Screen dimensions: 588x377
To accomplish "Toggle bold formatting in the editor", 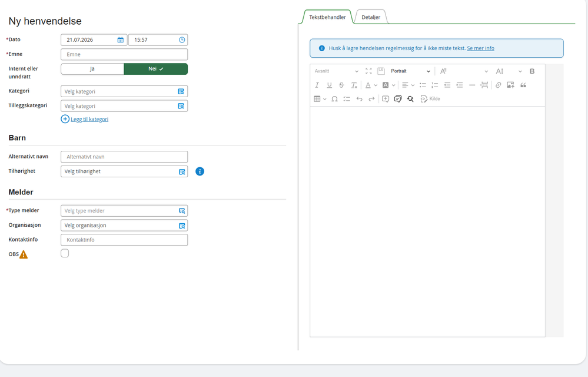I will point(531,71).
